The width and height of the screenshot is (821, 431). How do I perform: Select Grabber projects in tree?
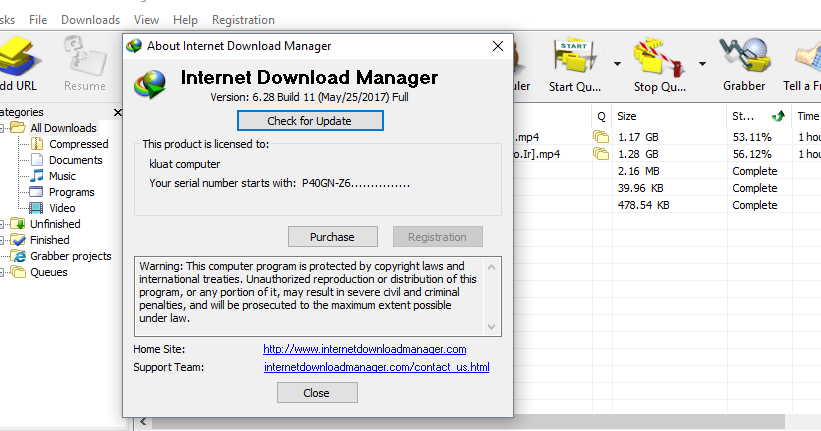pos(71,256)
